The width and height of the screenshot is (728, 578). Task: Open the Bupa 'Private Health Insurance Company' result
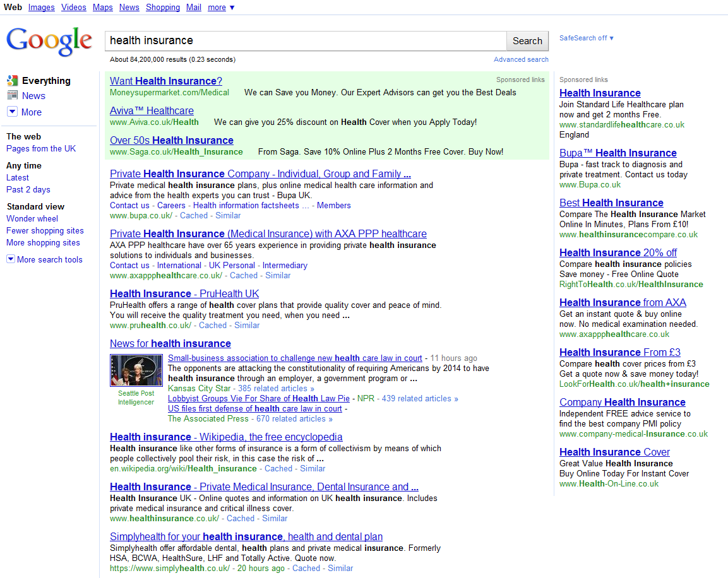pos(261,174)
